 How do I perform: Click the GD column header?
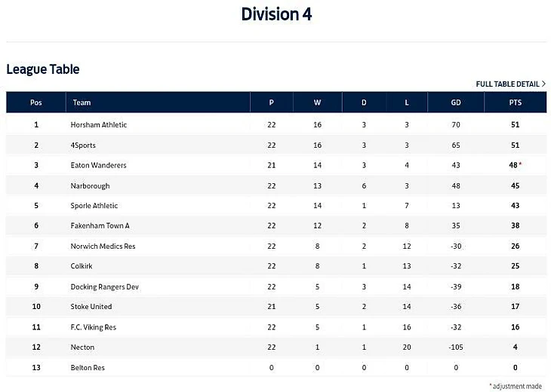[456, 103]
